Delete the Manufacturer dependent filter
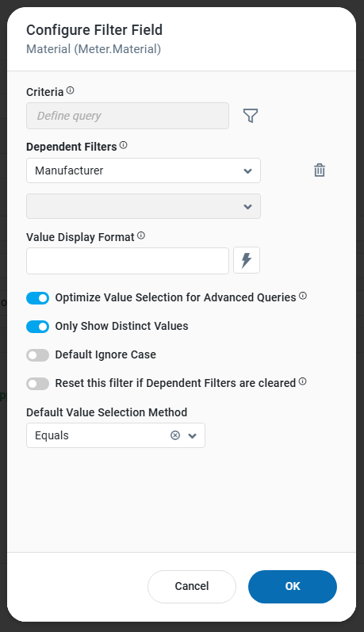 tap(320, 170)
